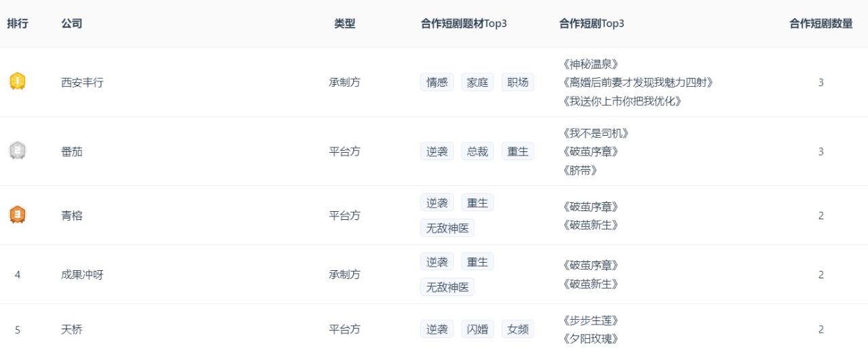Click the 总裁 genre tag
The image size is (868, 353).
(x=477, y=152)
